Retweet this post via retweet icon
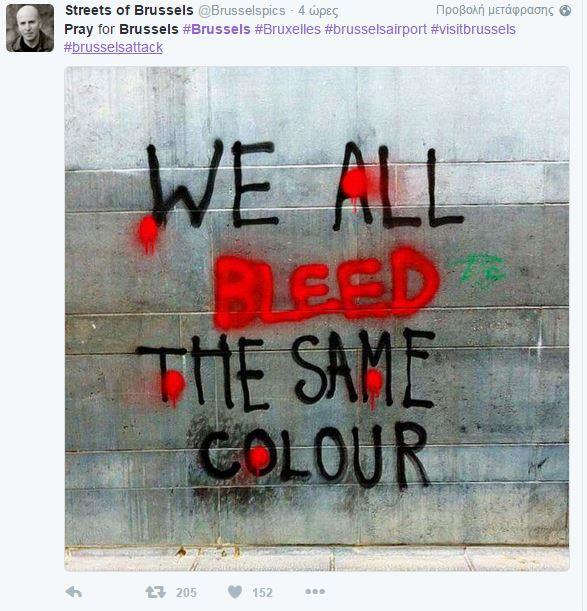Screen dimensions: 587x611 click(156, 592)
